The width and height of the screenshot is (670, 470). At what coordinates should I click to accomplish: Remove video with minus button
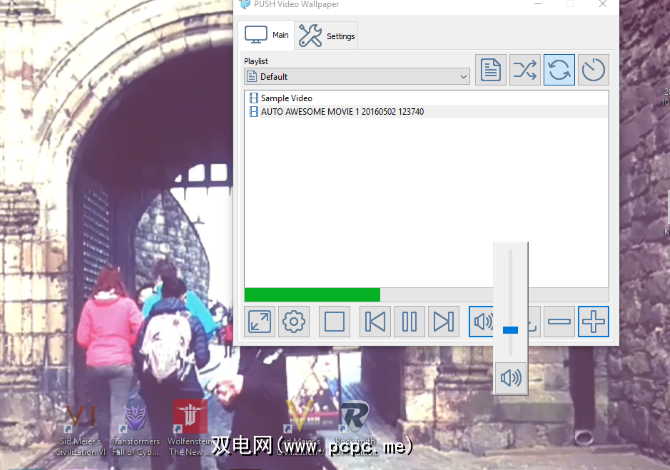pos(559,321)
